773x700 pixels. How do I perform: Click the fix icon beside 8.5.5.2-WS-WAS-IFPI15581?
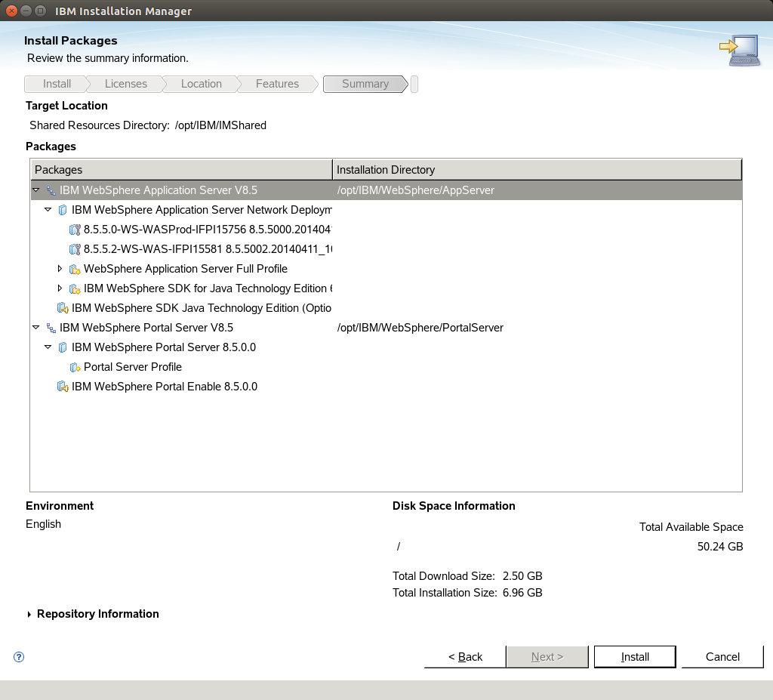pos(75,249)
